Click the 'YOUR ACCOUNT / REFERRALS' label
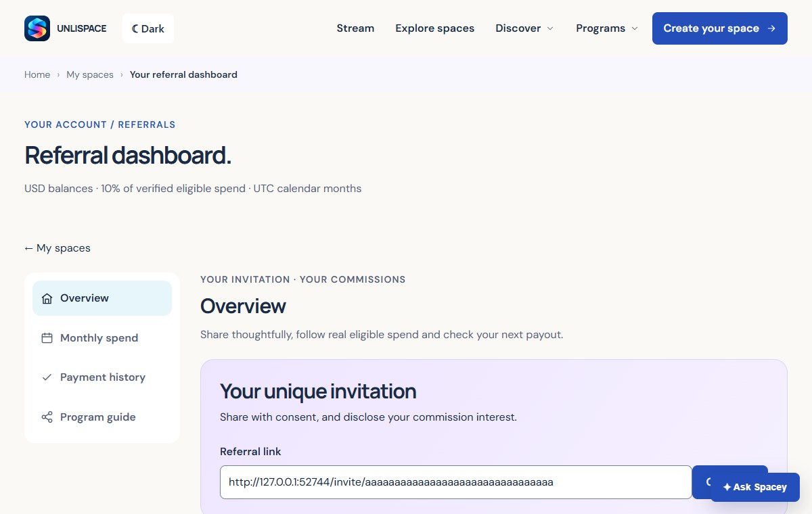This screenshot has height=514, width=812. point(100,124)
